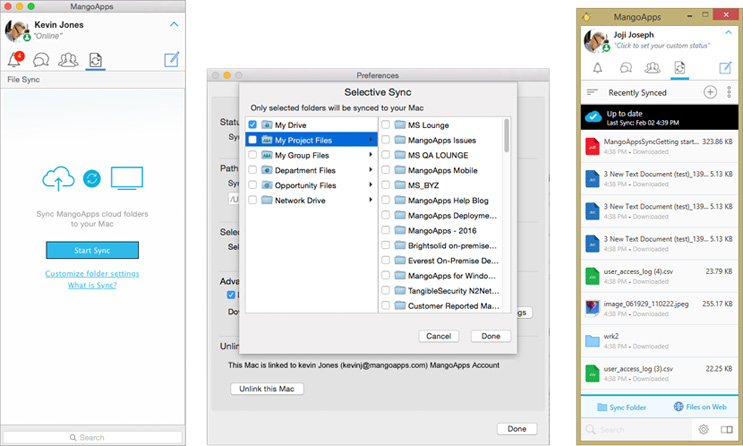Click Up to date cloud checkmark icon

click(593, 116)
